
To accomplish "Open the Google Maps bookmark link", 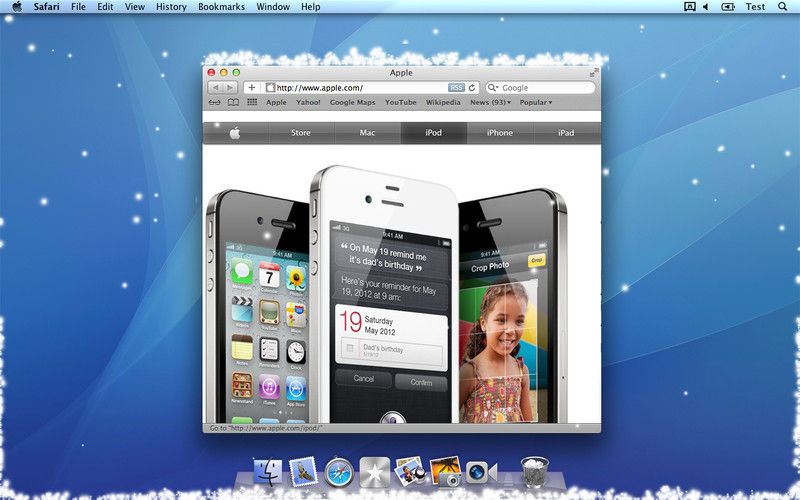I will point(353,103).
